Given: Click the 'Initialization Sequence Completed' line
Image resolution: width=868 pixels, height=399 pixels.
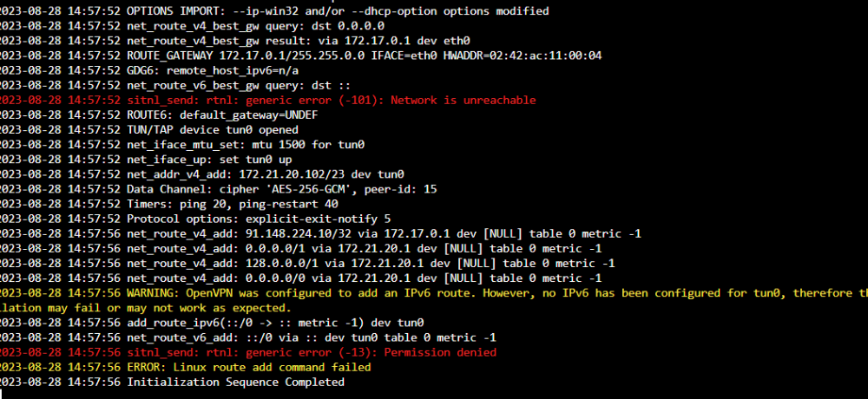Looking at the screenshot, I should click(172, 383).
